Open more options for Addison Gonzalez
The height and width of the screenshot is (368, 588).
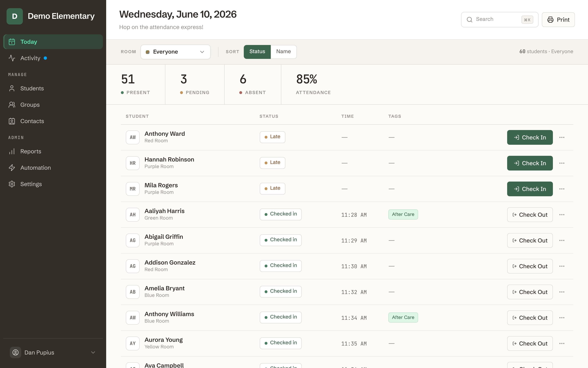coord(562,266)
